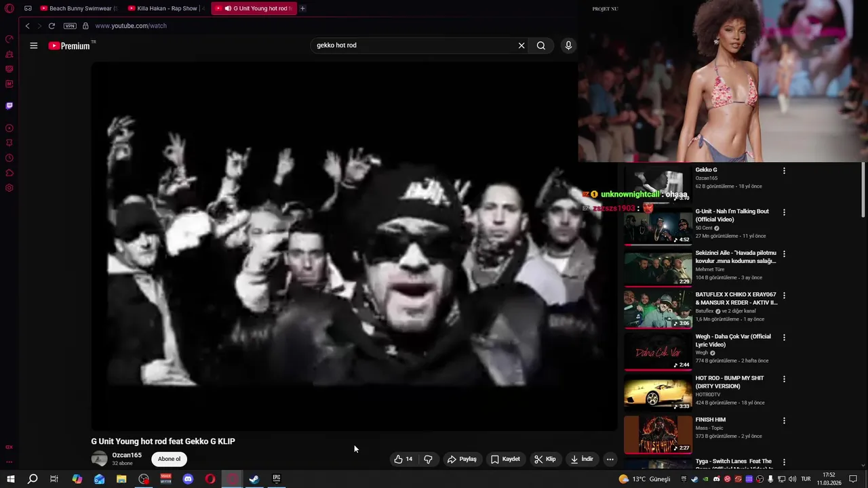This screenshot has height=488, width=868.
Task: Click the İndir download button
Action: click(582, 459)
